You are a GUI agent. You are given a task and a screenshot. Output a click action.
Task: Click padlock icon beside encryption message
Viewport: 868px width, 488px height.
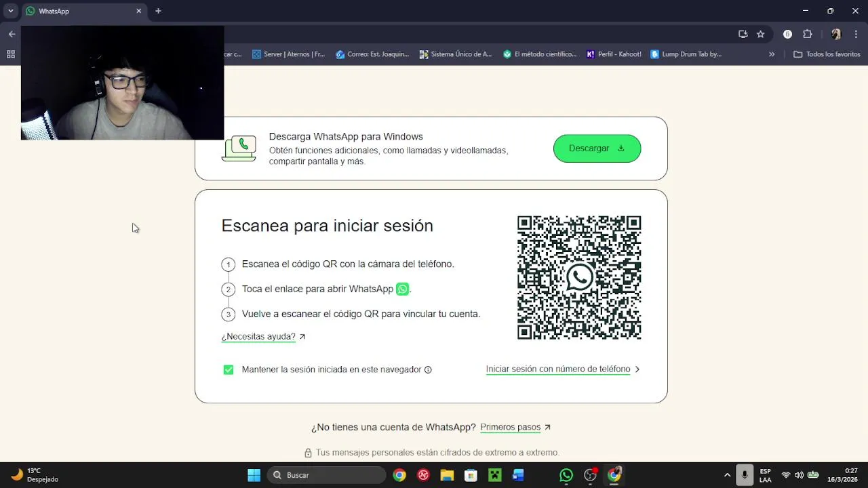click(x=308, y=453)
